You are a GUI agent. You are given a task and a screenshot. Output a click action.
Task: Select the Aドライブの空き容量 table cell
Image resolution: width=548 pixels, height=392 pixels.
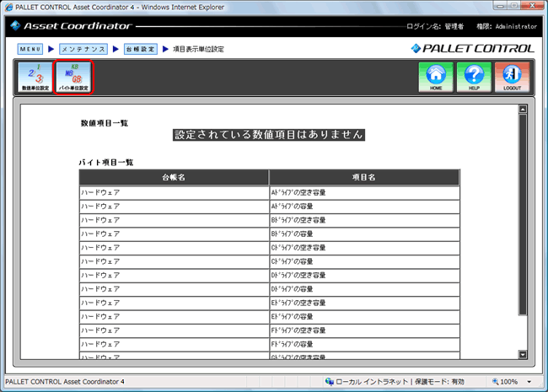(x=364, y=193)
